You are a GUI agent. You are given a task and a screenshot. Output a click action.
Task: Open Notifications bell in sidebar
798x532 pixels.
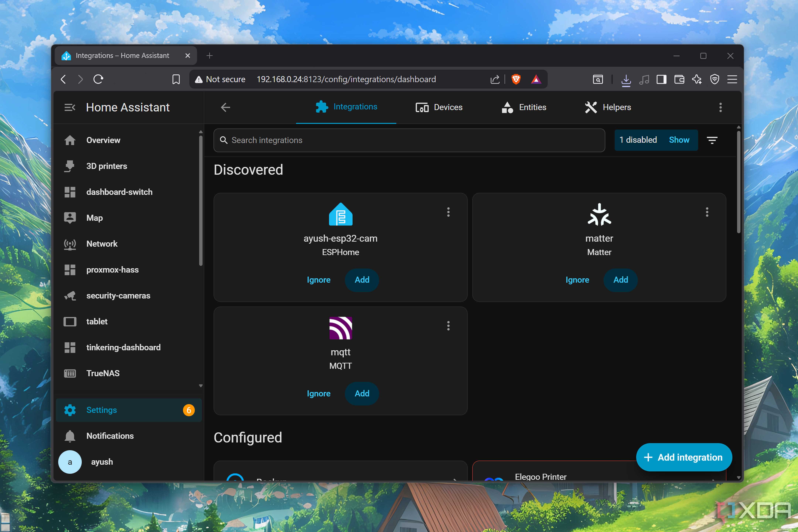click(x=70, y=436)
